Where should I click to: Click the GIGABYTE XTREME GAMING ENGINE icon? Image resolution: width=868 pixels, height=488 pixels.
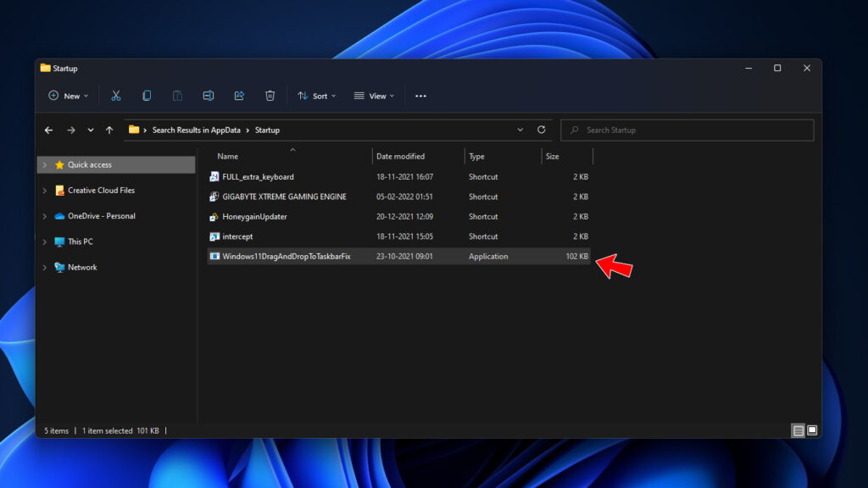click(x=214, y=197)
